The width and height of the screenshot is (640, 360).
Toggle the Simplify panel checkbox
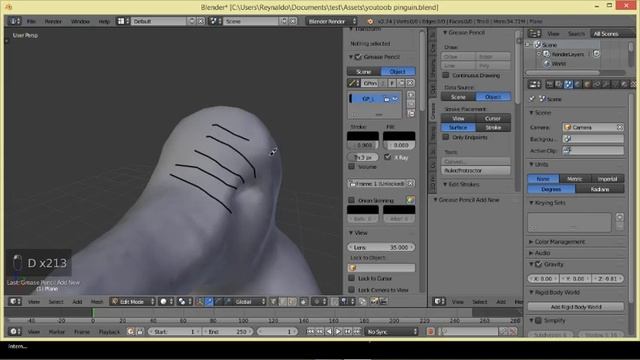click(539, 320)
